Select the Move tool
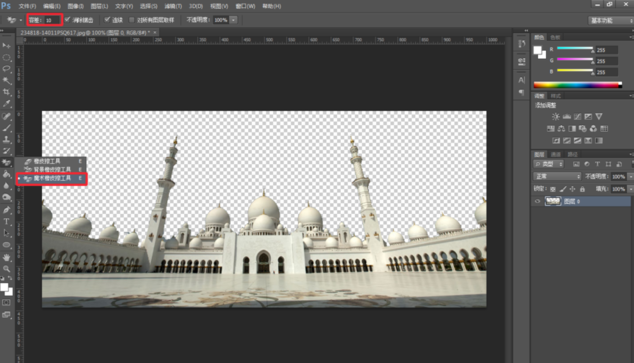The height and width of the screenshot is (363, 634). click(6, 46)
